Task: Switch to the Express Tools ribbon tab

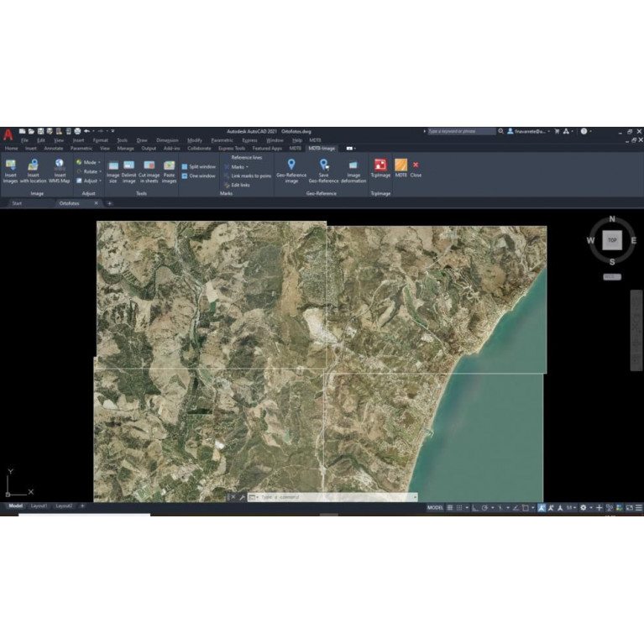Action: 232,148
